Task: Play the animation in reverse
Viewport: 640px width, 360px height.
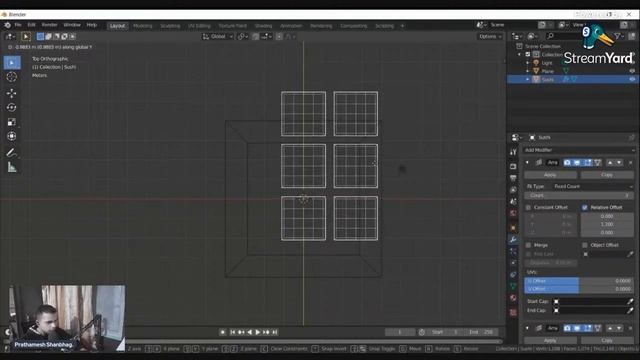Action: tap(249, 332)
